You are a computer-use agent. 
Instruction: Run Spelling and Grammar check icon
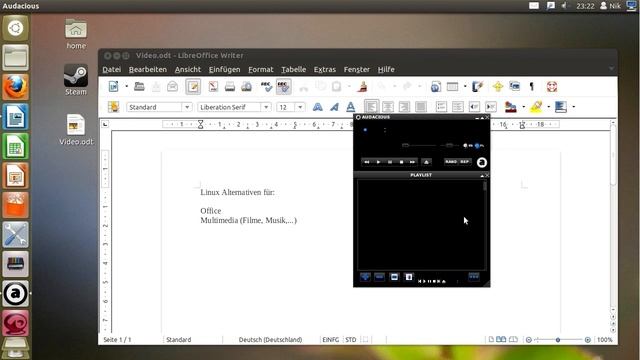coord(267,87)
